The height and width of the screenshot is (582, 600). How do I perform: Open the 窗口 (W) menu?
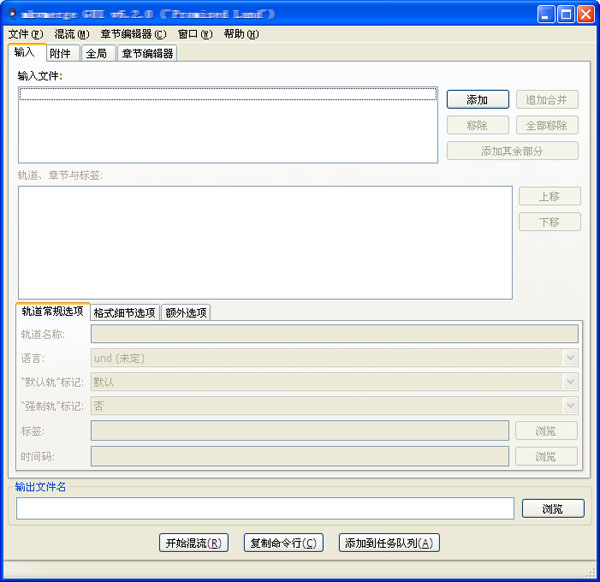[x=195, y=34]
